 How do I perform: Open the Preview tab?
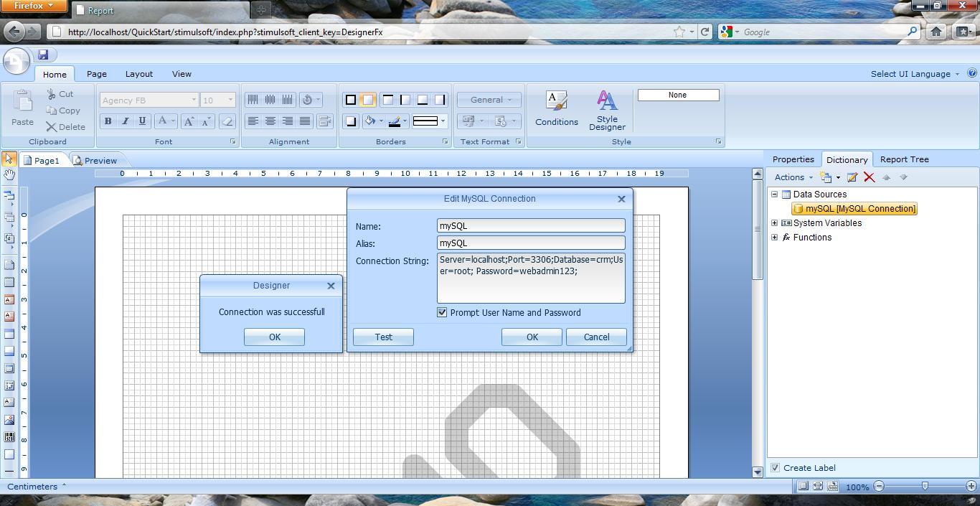(95, 160)
